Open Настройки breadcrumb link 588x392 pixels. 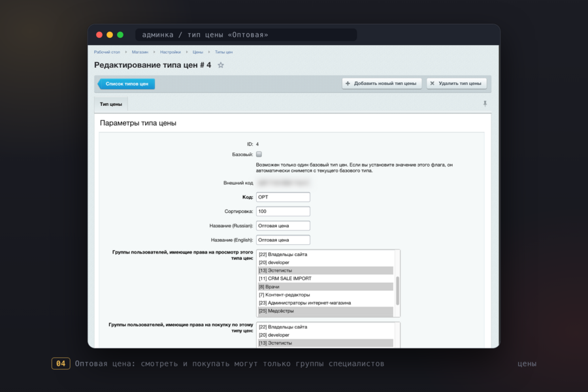[171, 52]
